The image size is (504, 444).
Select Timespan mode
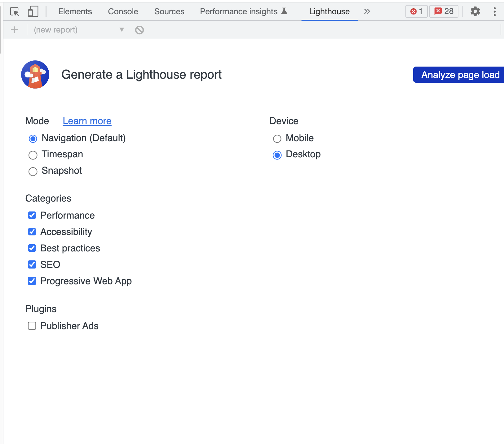pos(33,155)
